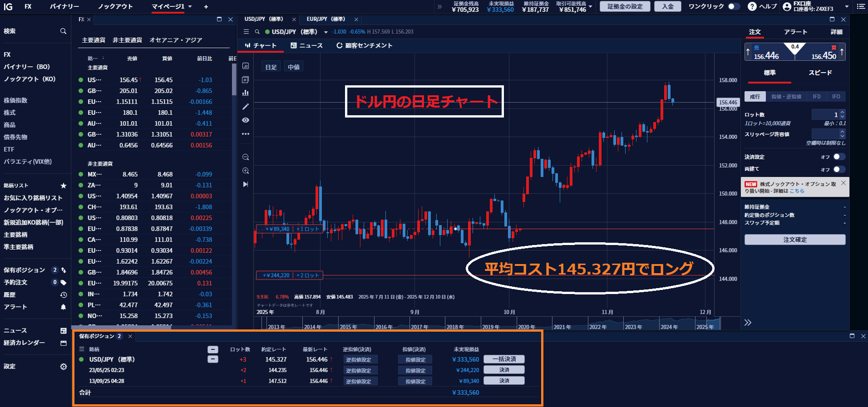Image resolution: width=868 pixels, height=407 pixels.
Task: Toggle chart visibility eye icon
Action: [x=246, y=120]
